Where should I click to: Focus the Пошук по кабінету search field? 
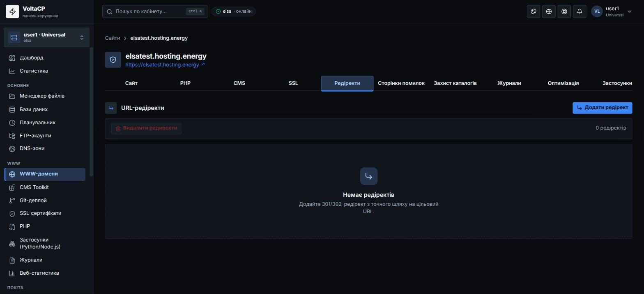pos(155,11)
